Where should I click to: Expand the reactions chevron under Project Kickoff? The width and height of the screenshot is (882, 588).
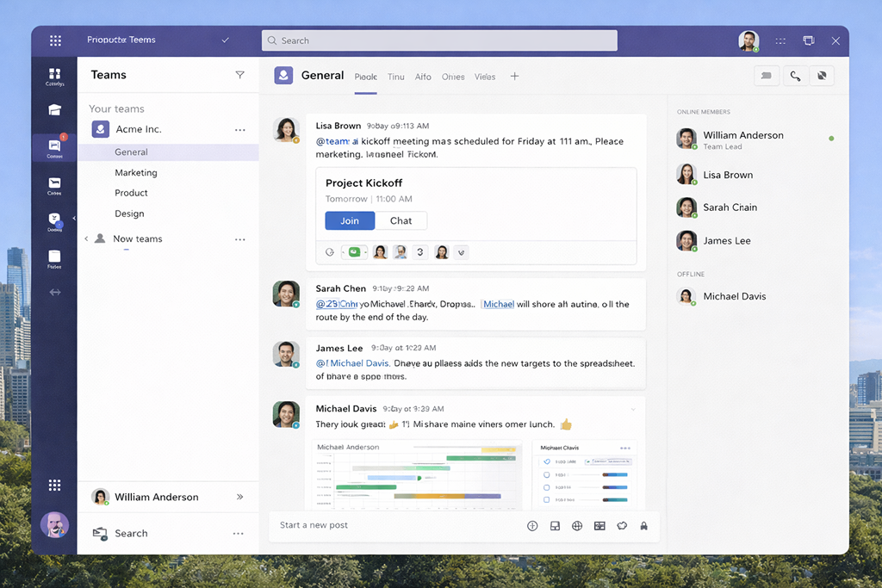[462, 252]
